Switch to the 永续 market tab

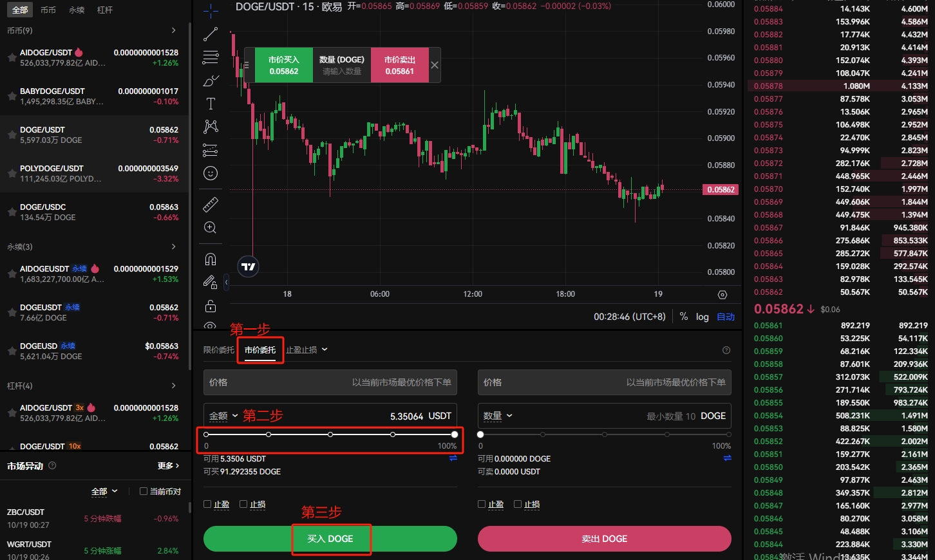coord(77,10)
